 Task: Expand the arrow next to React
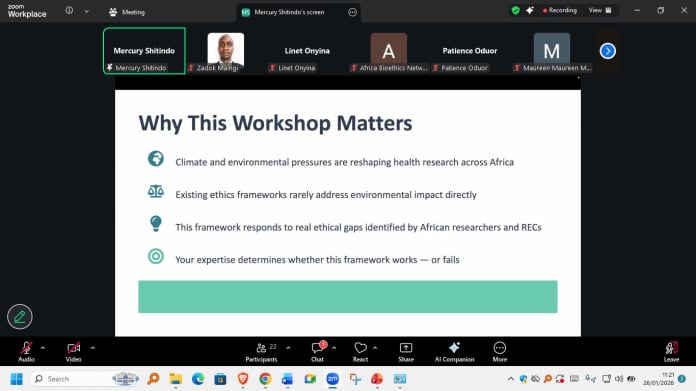coord(375,348)
